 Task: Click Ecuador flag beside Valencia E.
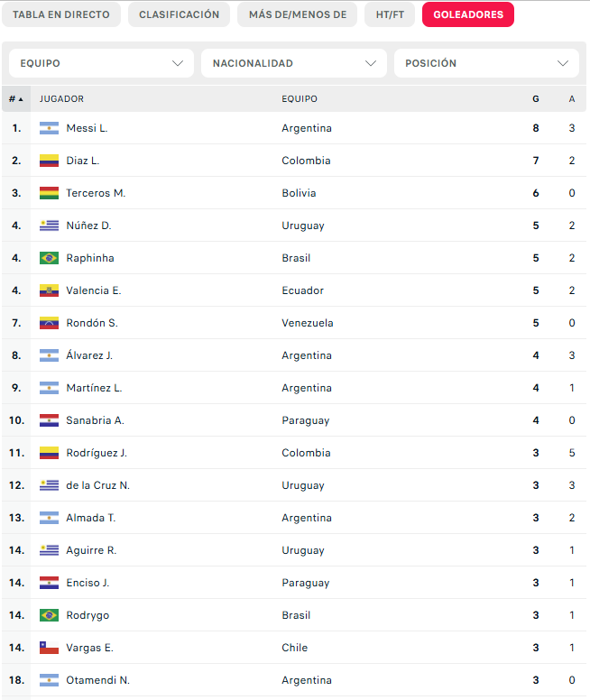(49, 290)
